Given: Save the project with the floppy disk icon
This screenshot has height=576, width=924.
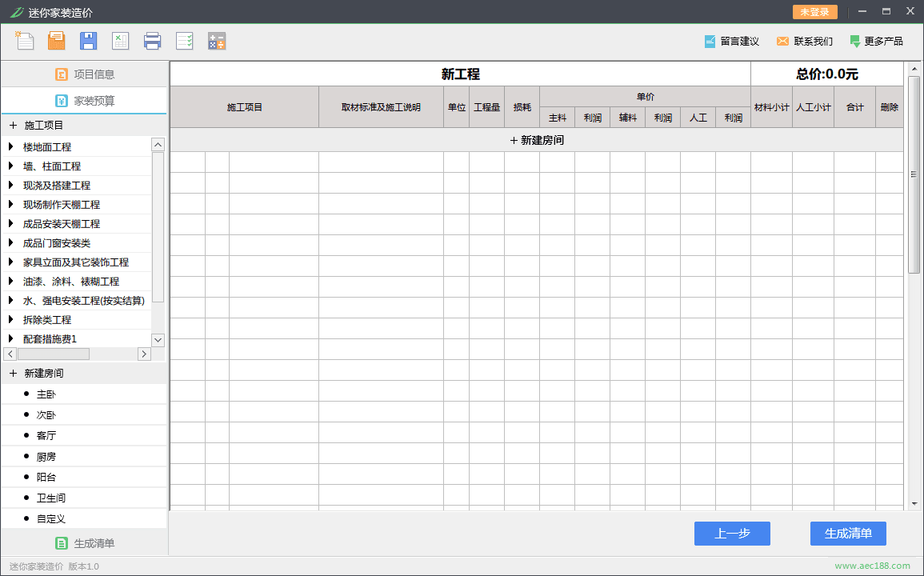Looking at the screenshot, I should (88, 41).
